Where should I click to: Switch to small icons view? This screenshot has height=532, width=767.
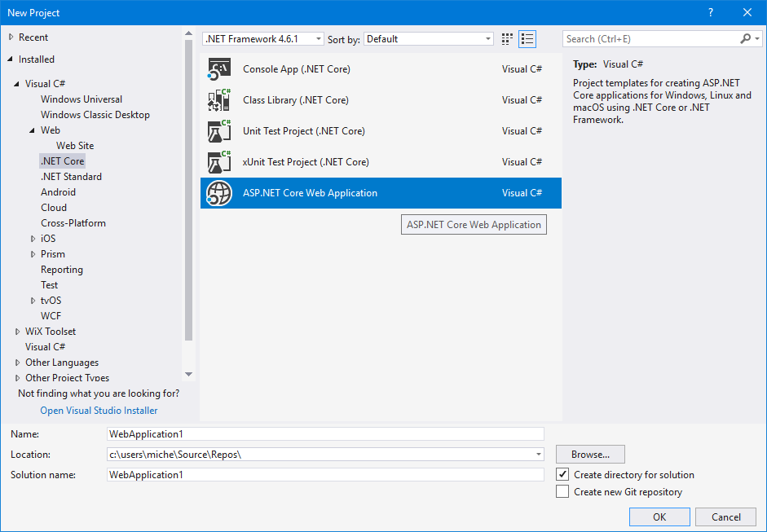[x=508, y=39]
